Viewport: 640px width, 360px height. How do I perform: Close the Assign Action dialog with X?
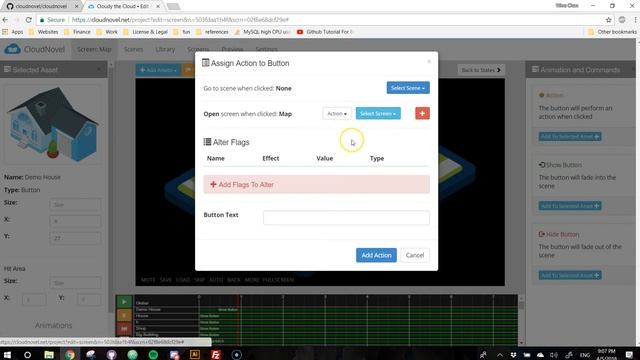pos(429,62)
